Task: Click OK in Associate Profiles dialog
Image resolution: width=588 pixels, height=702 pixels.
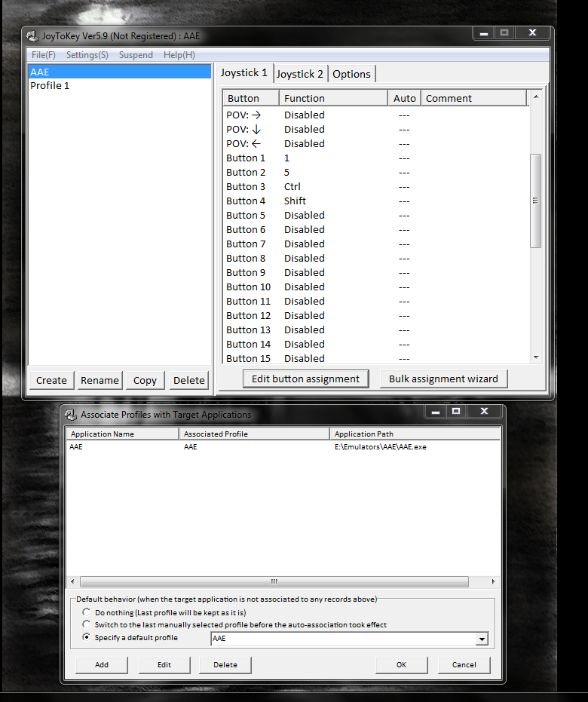Action: coord(401,665)
